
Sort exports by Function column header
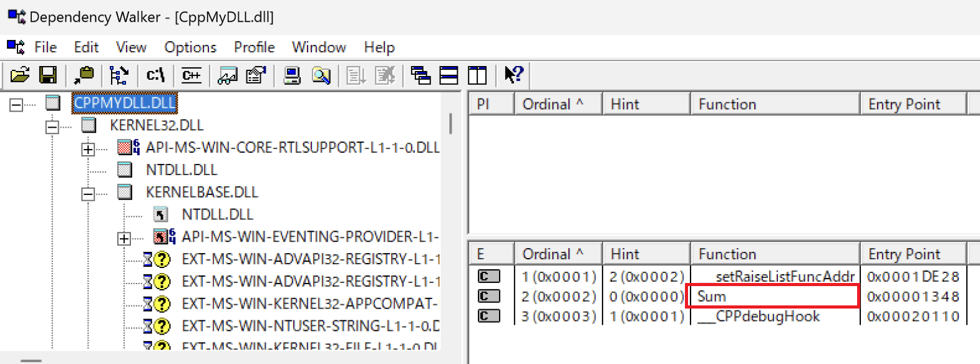[x=775, y=254]
